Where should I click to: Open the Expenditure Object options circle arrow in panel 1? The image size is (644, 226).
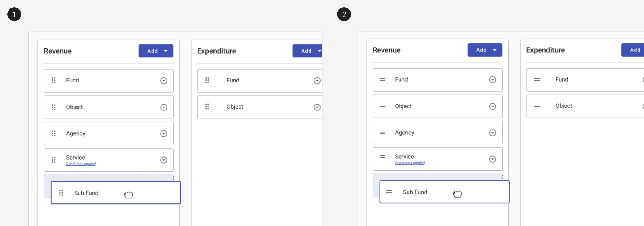tap(317, 107)
